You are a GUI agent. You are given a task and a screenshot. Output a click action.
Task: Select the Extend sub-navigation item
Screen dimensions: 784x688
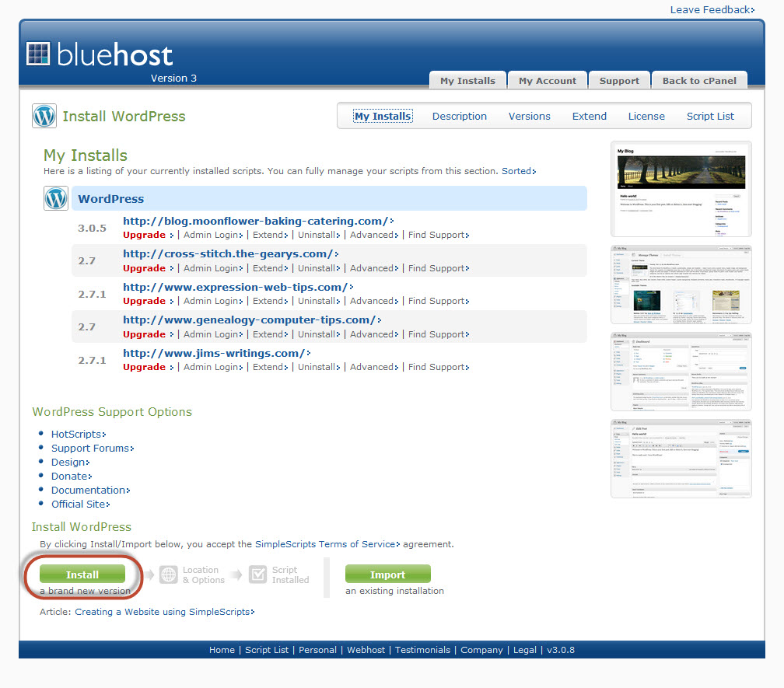click(x=589, y=116)
